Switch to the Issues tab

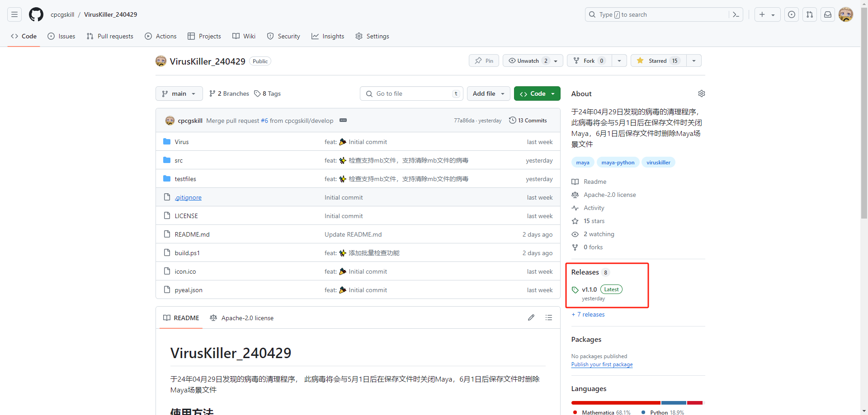(x=61, y=36)
